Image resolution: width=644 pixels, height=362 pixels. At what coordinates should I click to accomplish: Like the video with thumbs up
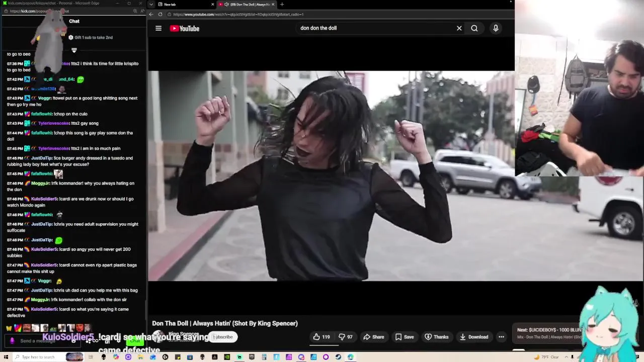tap(321, 337)
